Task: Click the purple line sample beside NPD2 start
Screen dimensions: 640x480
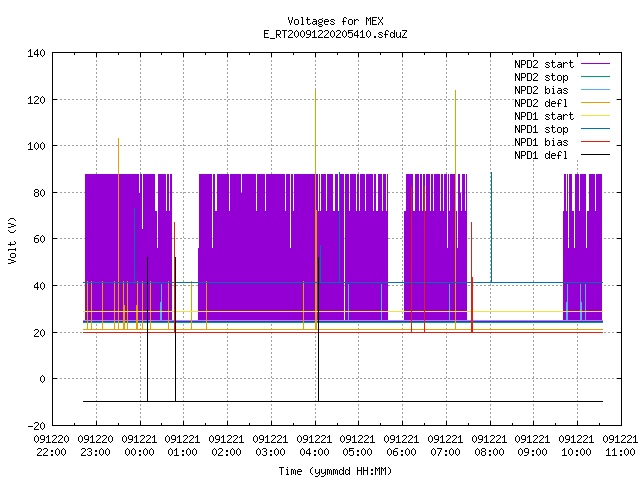Action: 596,64
